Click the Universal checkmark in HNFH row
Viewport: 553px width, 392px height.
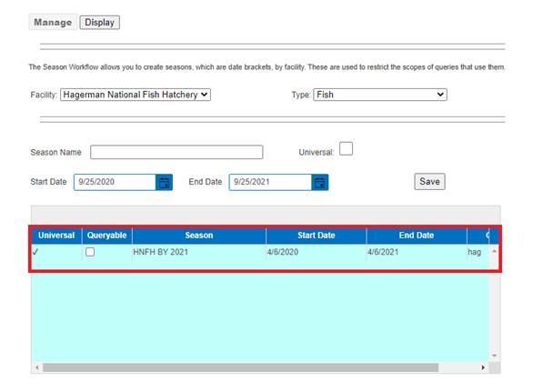point(35,252)
